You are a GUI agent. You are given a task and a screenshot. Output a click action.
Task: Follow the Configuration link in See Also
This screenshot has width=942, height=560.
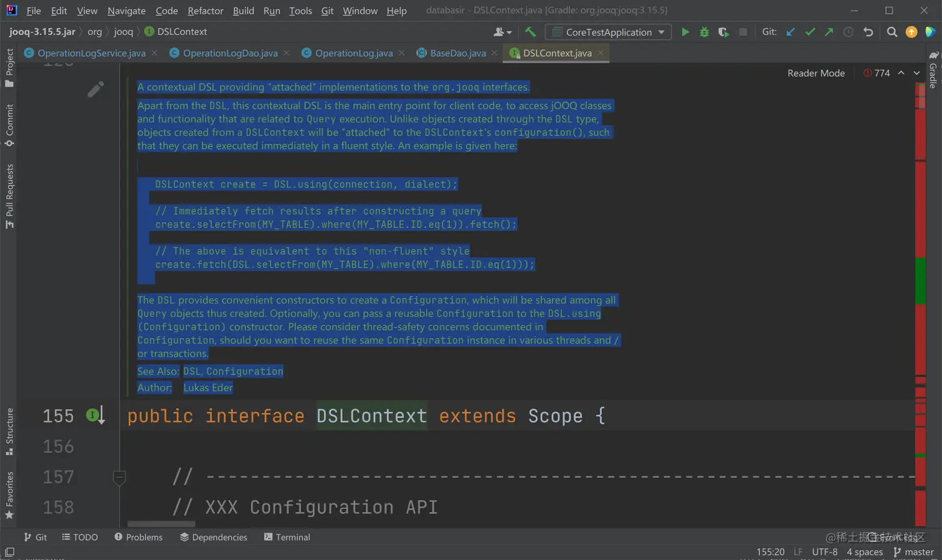pos(245,371)
